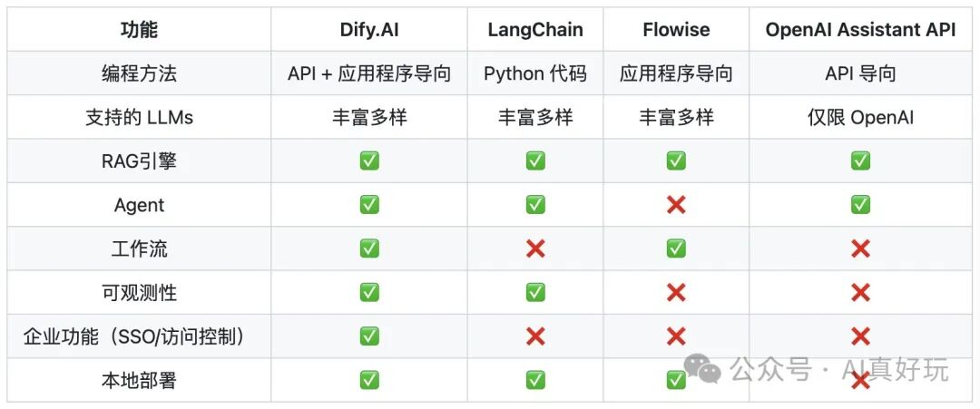Click the Flowise 可观测性 red cross
This screenshot has width=980, height=409.
pos(676,292)
